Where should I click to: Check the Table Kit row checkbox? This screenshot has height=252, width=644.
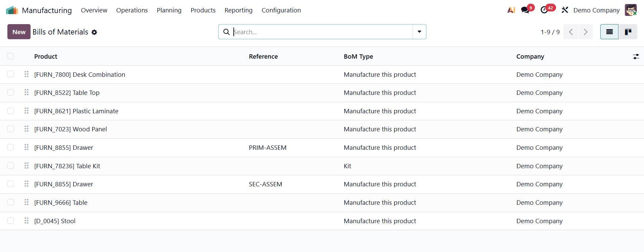click(x=11, y=166)
